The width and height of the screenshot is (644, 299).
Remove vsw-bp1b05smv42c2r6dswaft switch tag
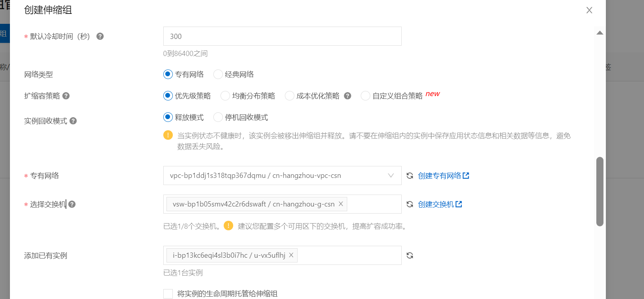tap(341, 204)
